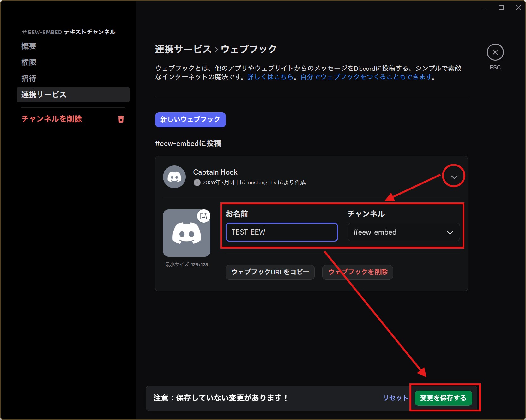This screenshot has height=420, width=526.
Task: Click the リセット link
Action: point(395,398)
